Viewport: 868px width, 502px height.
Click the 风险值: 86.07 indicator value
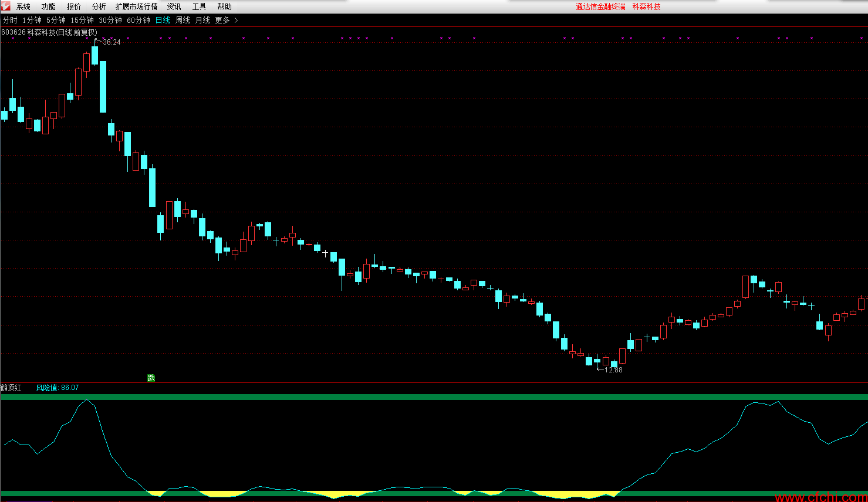(x=58, y=388)
